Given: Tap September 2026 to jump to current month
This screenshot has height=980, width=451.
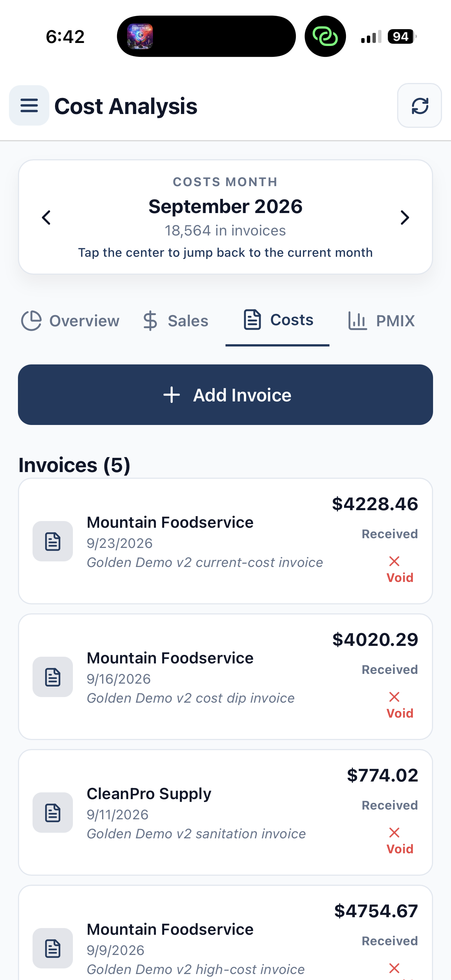Looking at the screenshot, I should [225, 207].
